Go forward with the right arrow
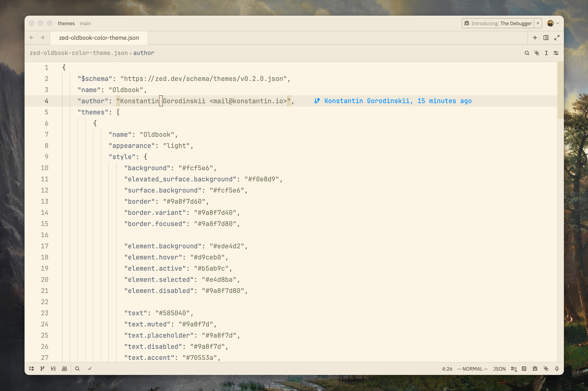Viewport: 588px width, 391px height. (42, 37)
